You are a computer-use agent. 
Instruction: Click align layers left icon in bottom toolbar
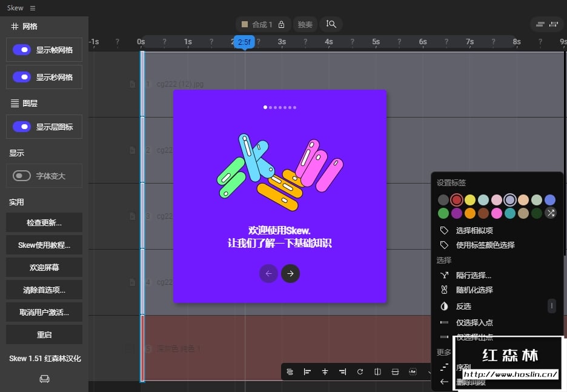click(x=307, y=371)
